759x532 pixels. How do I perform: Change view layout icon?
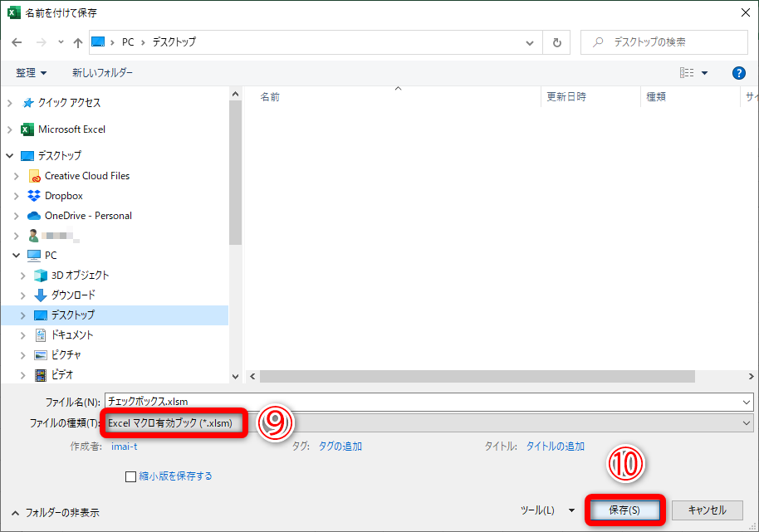point(687,73)
